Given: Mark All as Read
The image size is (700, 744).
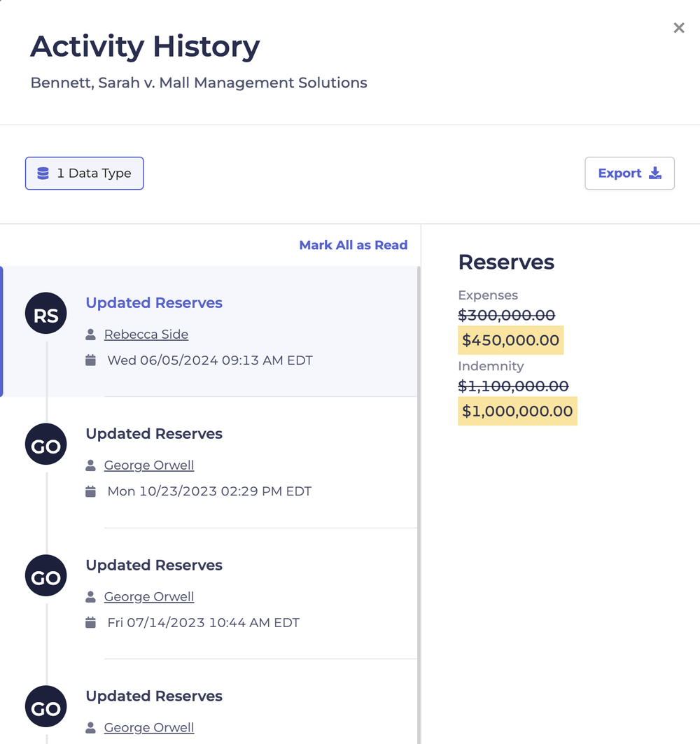Looking at the screenshot, I should click(353, 245).
